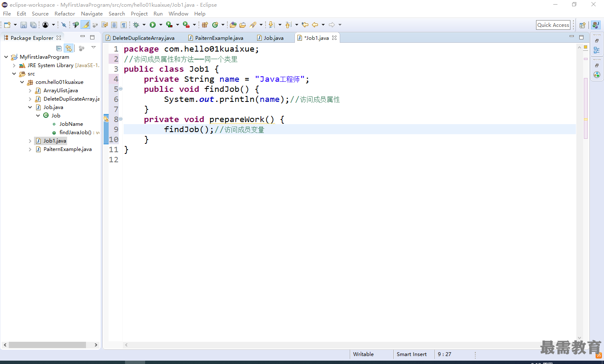
Task: Expand the PaiternExample.java tree node
Action: click(30, 149)
